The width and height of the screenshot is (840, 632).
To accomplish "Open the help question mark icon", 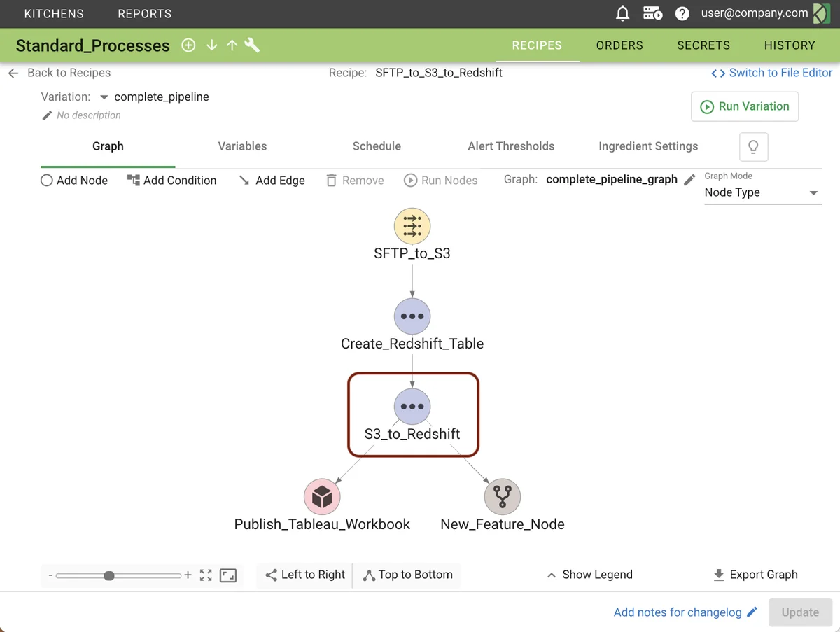I will 682,13.
